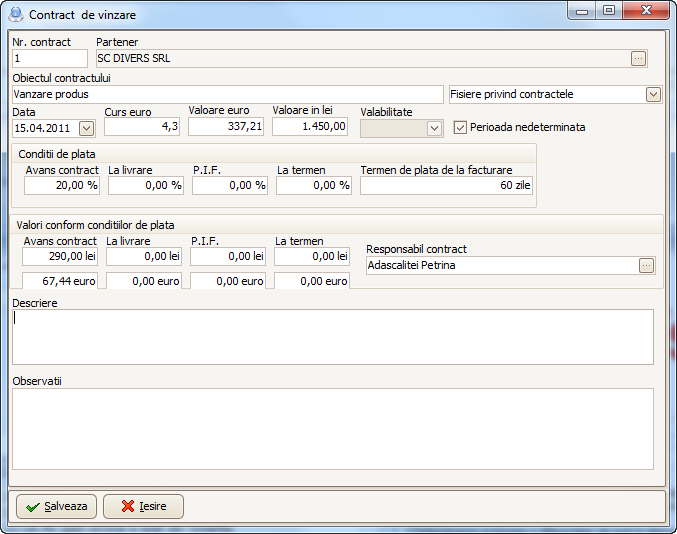Click the Valoare euro field
The image size is (677, 534).
coord(226,128)
